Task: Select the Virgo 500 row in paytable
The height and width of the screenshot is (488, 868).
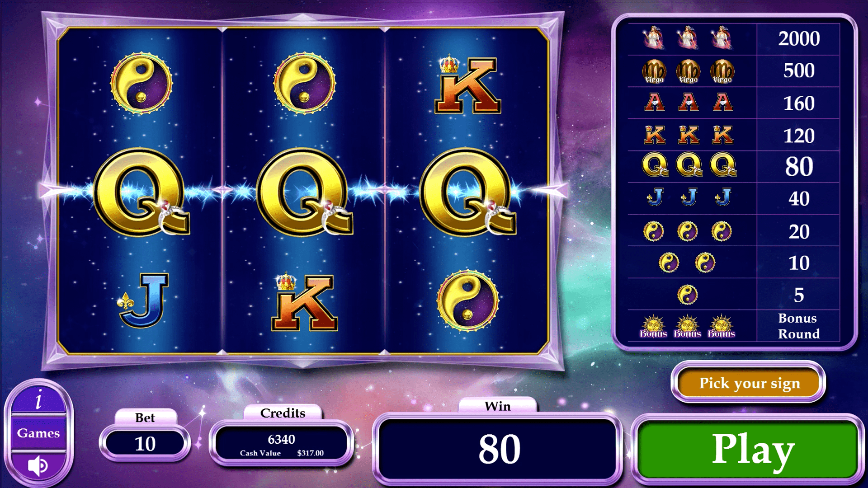Action: [733, 71]
